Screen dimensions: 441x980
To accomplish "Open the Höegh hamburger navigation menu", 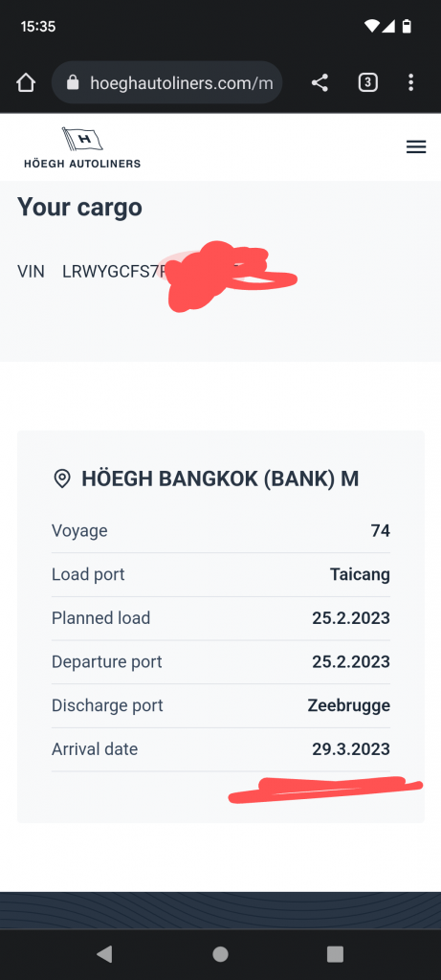I will pyautogui.click(x=416, y=146).
